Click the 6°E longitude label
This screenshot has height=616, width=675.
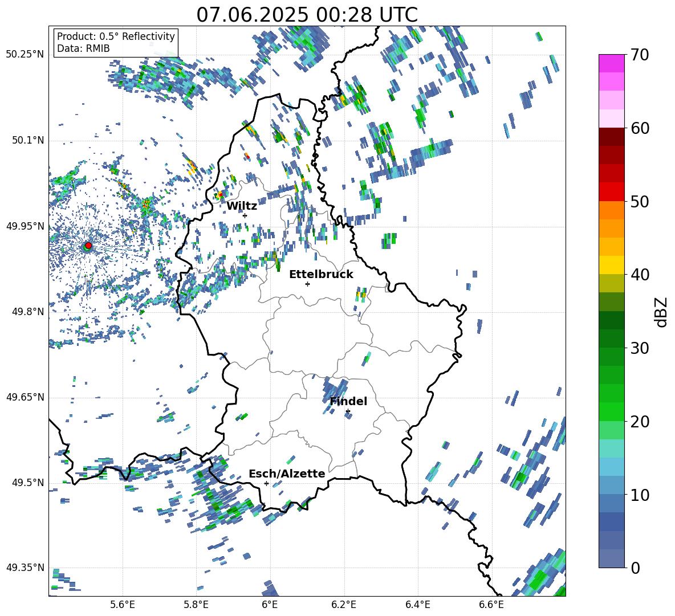point(270,605)
